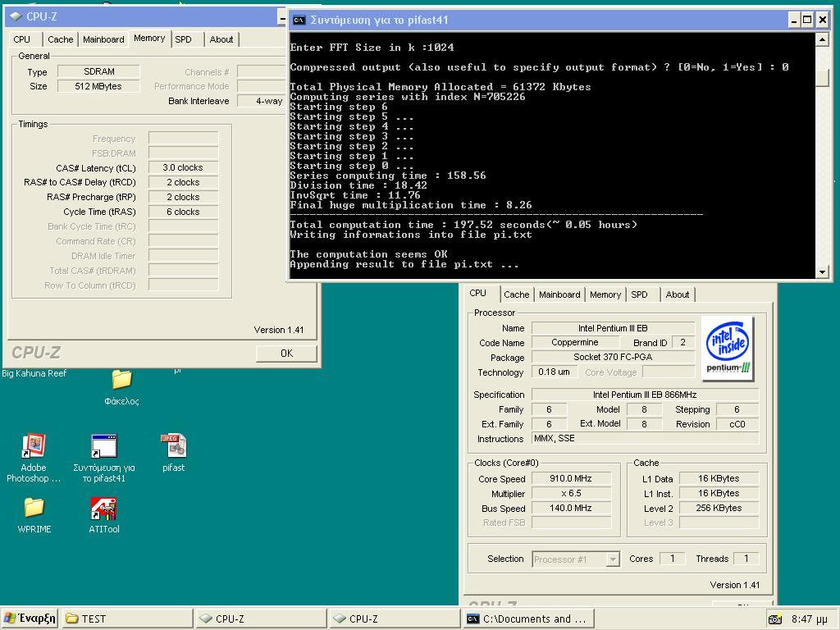Image resolution: width=840 pixels, height=630 pixels.
Task: Click the 256 KBytes Level 2 cache value
Action: pyautogui.click(x=719, y=508)
